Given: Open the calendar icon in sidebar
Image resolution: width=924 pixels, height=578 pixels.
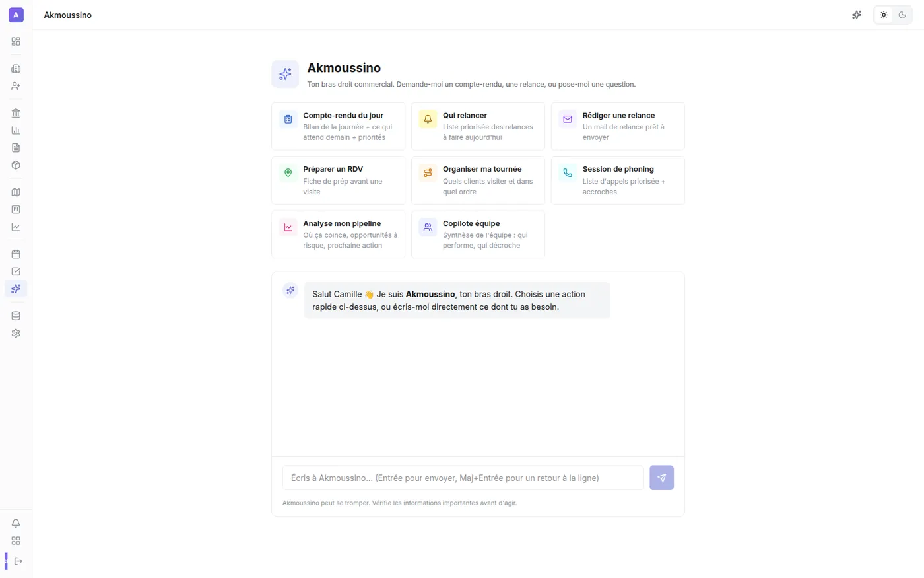Looking at the screenshot, I should click(x=16, y=254).
